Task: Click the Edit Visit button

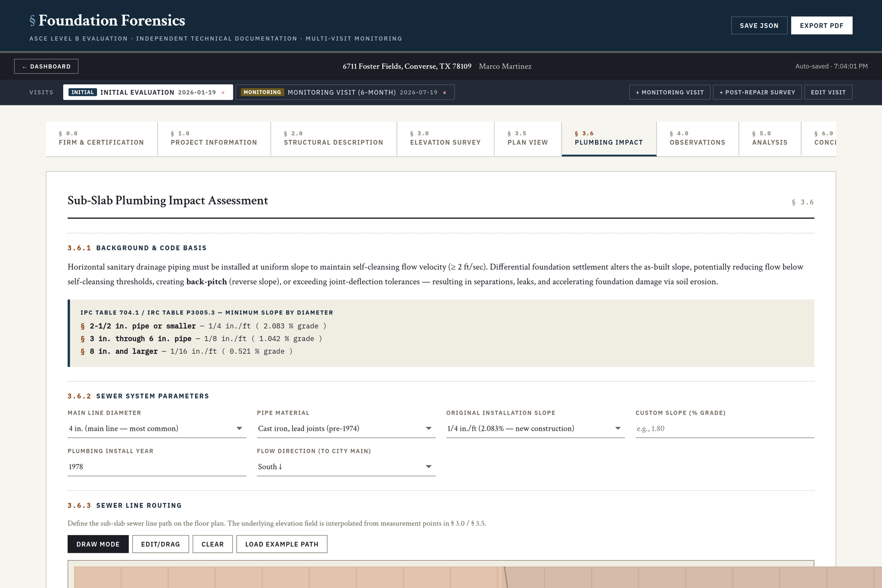Action: 829,92
